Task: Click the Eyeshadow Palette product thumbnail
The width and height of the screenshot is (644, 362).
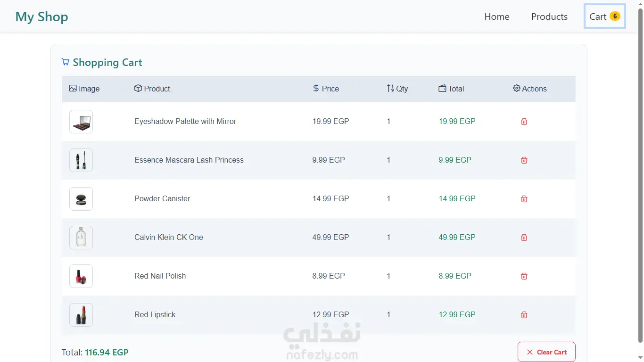Action: pyautogui.click(x=81, y=122)
